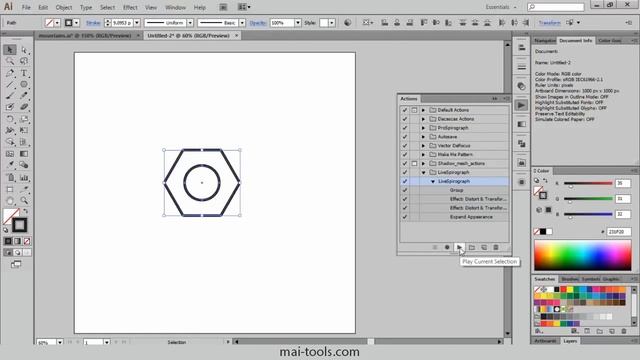This screenshot has width=640, height=360.
Task: Toggle checkmark for Vector Defocus set
Action: 404,146
